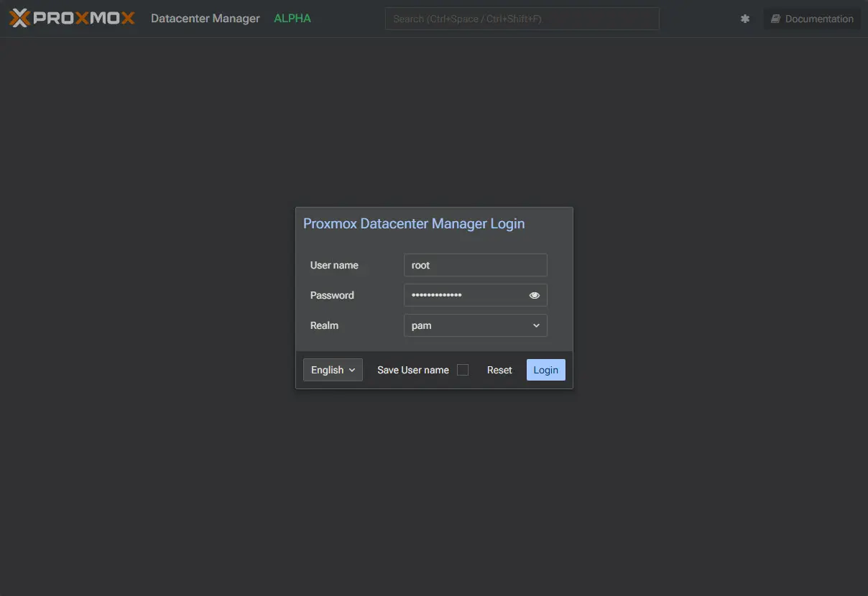Focus the global search bar
Image resolution: width=868 pixels, height=596 pixels.
coord(522,19)
